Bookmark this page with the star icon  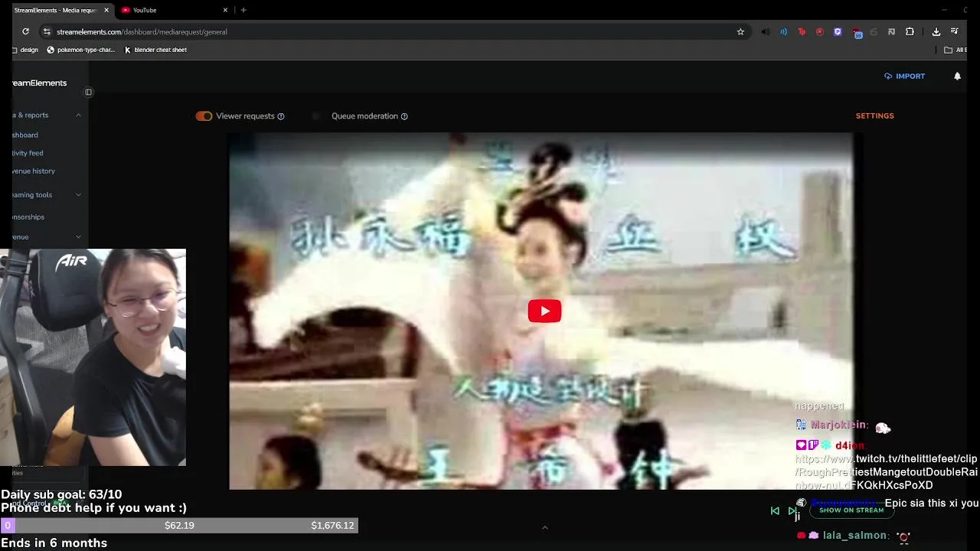tap(740, 31)
